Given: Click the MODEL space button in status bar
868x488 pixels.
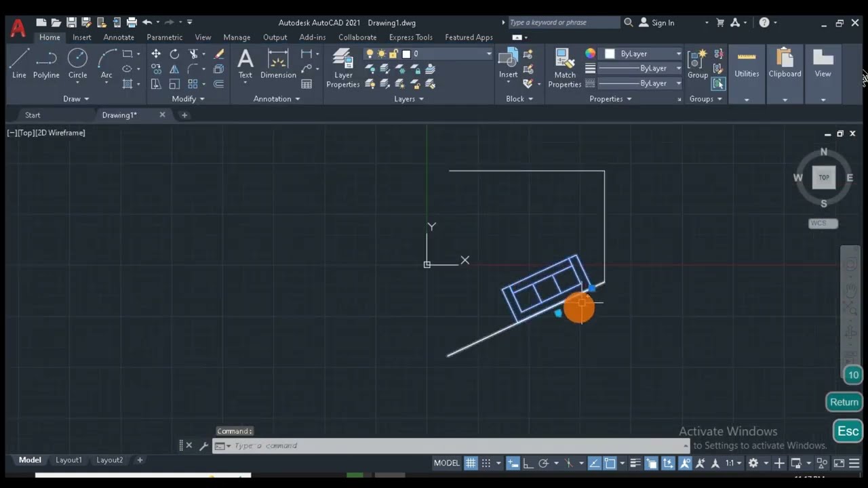Looking at the screenshot, I should tap(446, 464).
